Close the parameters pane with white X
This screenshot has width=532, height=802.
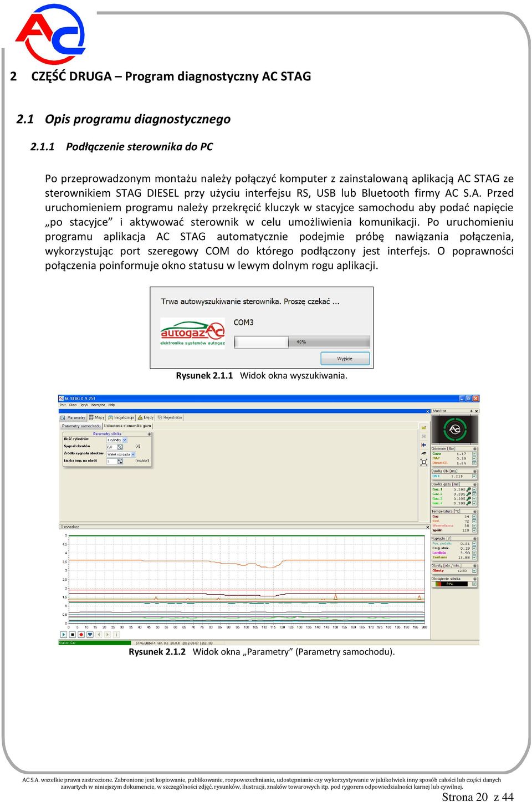pyautogui.click(x=428, y=411)
